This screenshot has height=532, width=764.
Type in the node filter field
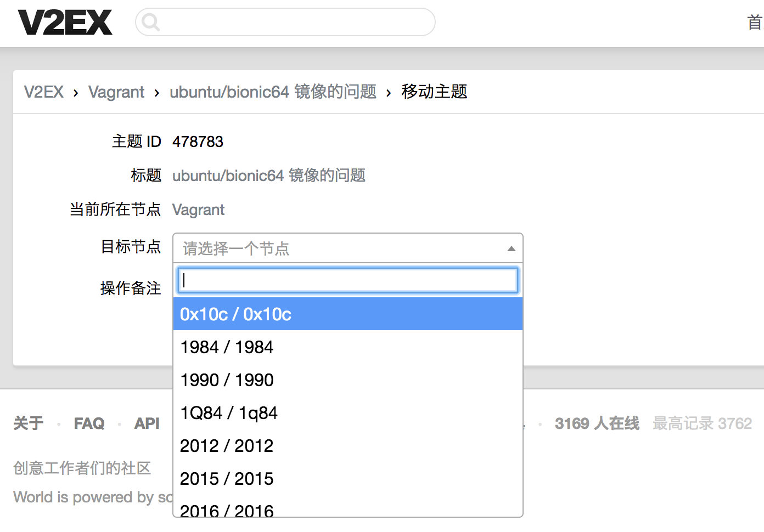[348, 280]
